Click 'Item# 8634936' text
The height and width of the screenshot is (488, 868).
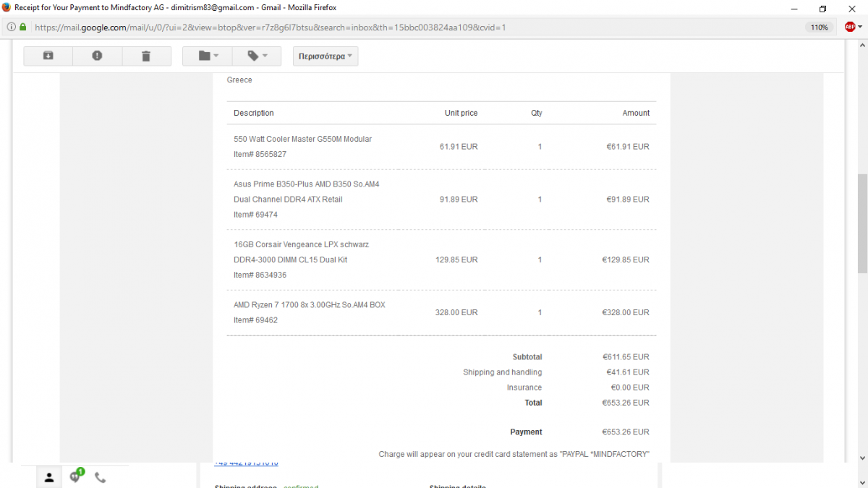coord(260,275)
